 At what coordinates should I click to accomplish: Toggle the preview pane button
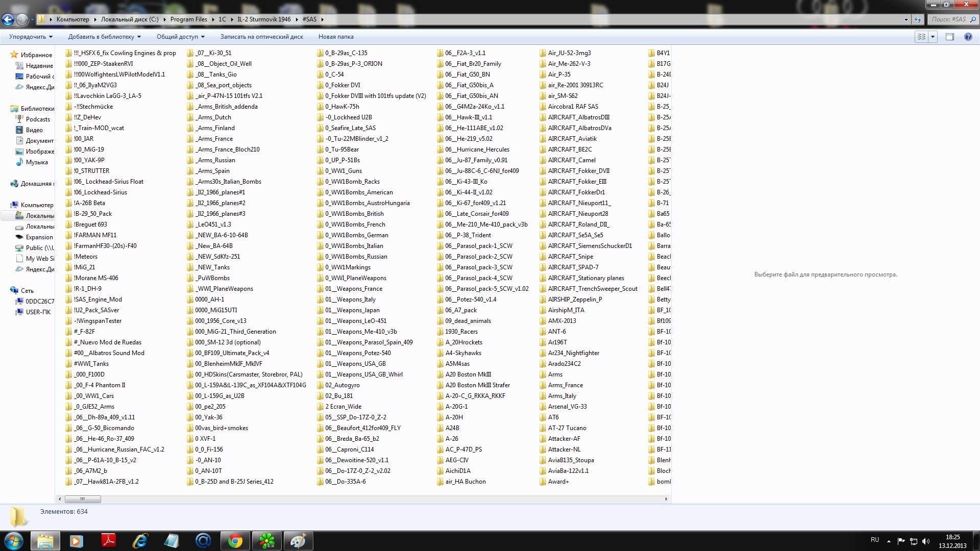[x=950, y=37]
